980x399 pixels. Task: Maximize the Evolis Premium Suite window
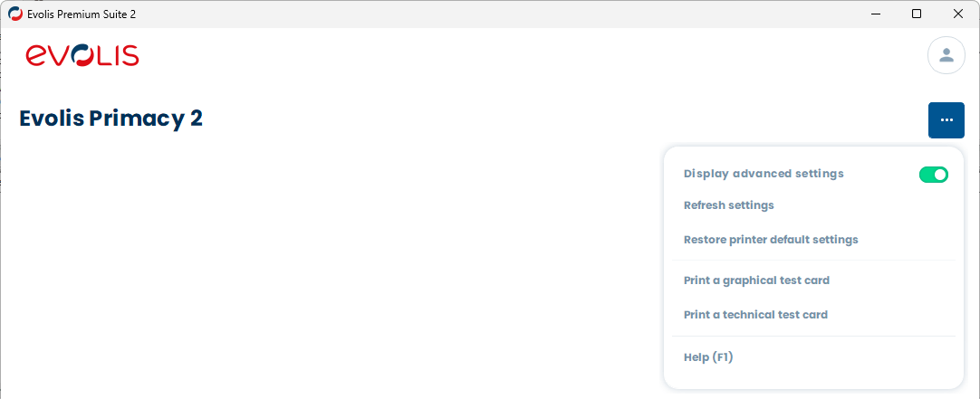(x=917, y=14)
